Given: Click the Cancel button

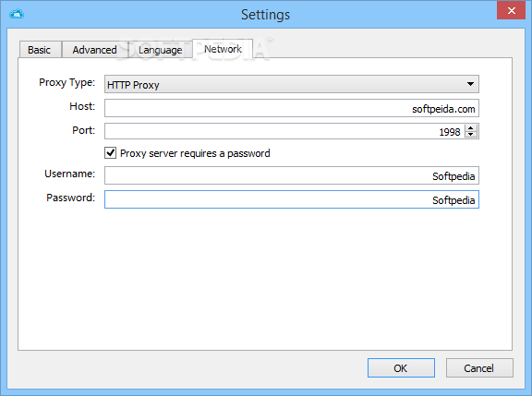Looking at the screenshot, I should (x=479, y=368).
